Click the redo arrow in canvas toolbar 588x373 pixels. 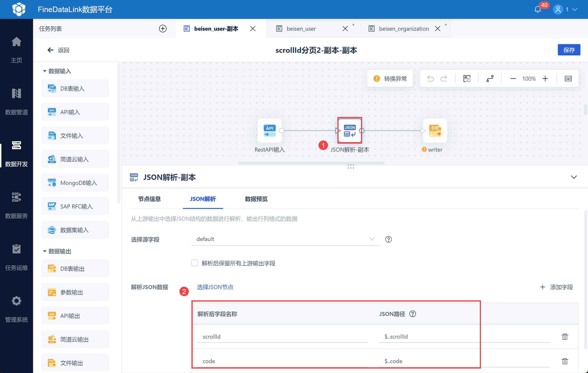point(443,79)
